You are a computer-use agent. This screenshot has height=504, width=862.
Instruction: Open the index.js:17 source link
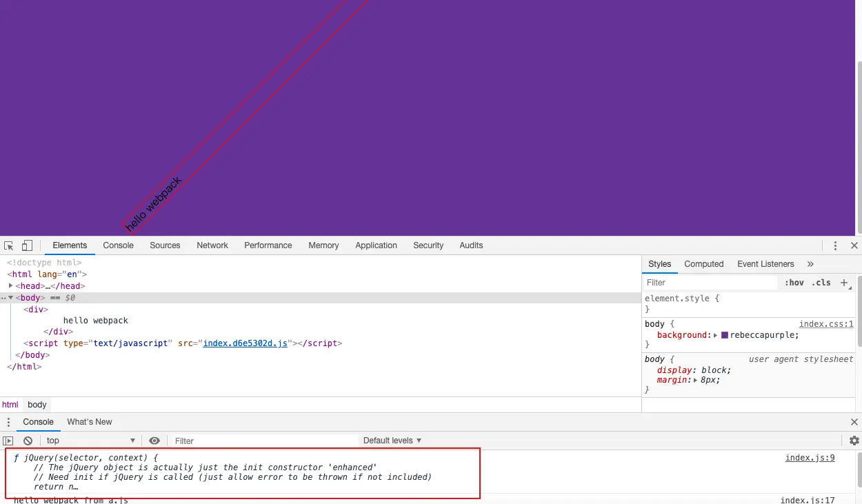(x=808, y=501)
